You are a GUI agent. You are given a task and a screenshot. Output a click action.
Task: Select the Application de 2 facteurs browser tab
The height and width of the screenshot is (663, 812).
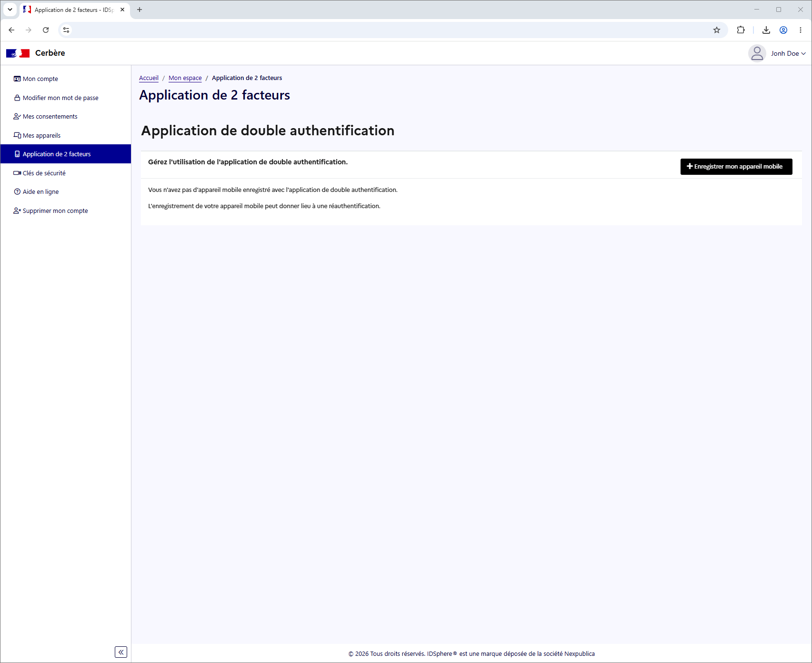[x=75, y=10]
